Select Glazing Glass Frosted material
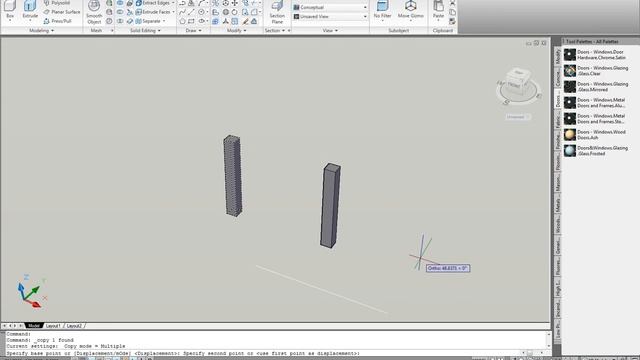640x360 pixels. point(597,151)
